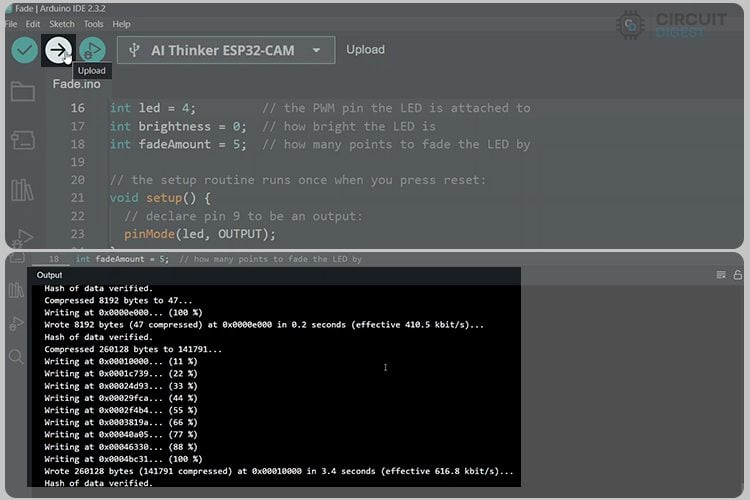Click the void setup() line in the editor

click(x=160, y=198)
